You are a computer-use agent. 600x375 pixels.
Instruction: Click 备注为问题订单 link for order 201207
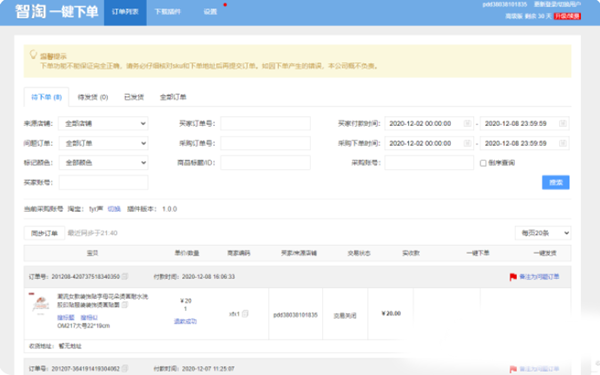click(x=539, y=369)
